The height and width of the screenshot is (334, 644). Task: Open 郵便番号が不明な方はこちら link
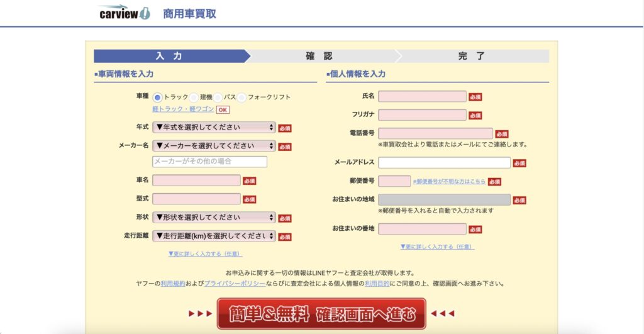[x=449, y=181]
